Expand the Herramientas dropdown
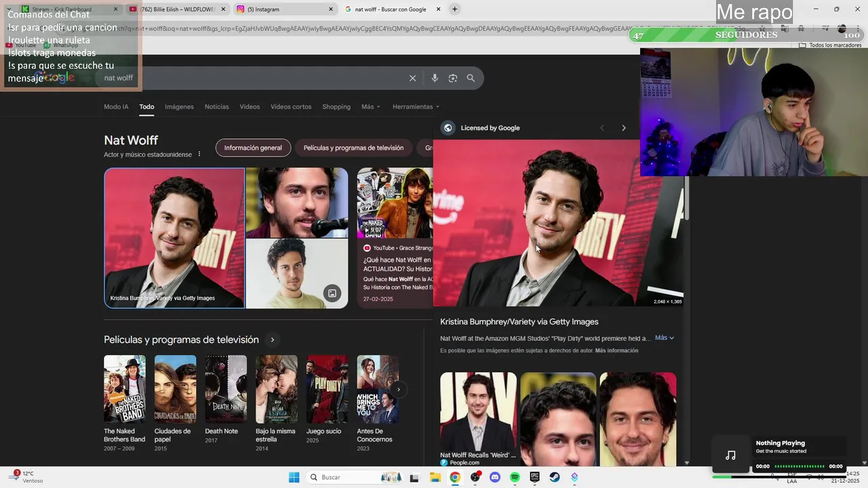 [416, 106]
